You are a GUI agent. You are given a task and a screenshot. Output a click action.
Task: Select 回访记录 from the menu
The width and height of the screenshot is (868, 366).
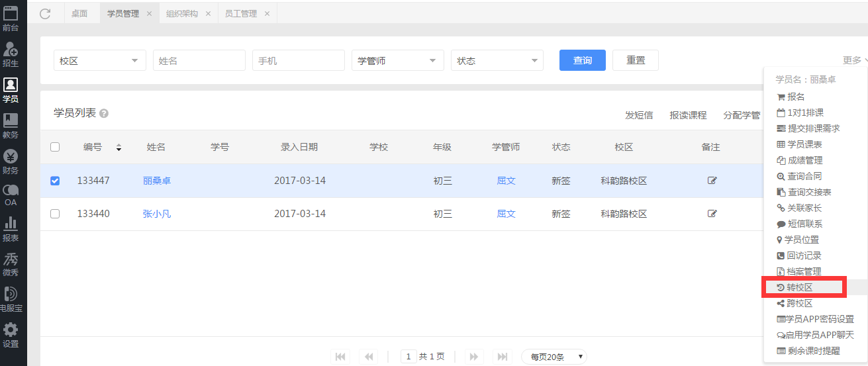tap(799, 255)
